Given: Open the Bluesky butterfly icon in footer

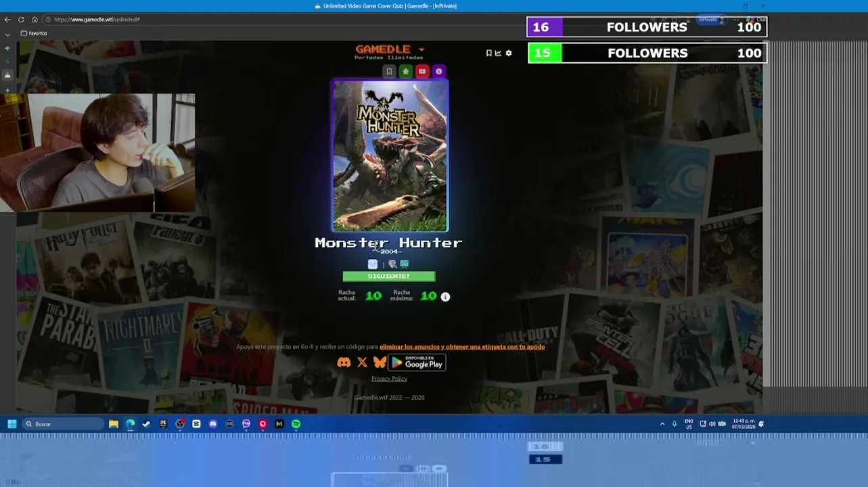Looking at the screenshot, I should [x=380, y=363].
